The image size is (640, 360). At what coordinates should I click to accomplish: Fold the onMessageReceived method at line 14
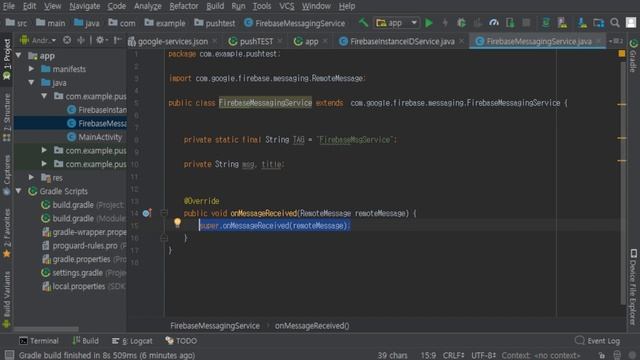(164, 213)
